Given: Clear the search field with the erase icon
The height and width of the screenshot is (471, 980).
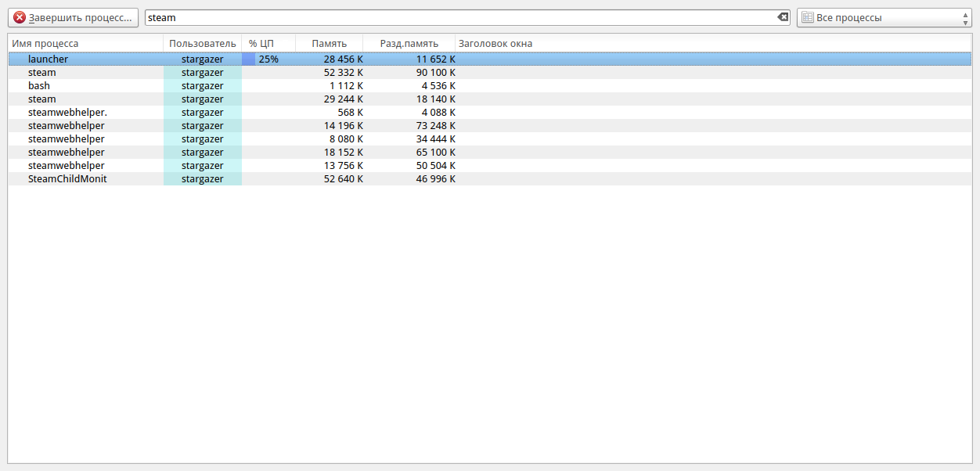Looking at the screenshot, I should pos(782,17).
